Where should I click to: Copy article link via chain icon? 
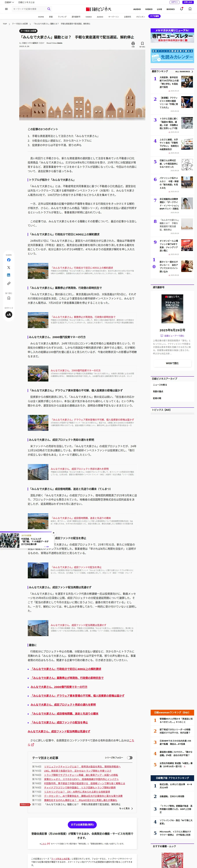tap(9, 283)
